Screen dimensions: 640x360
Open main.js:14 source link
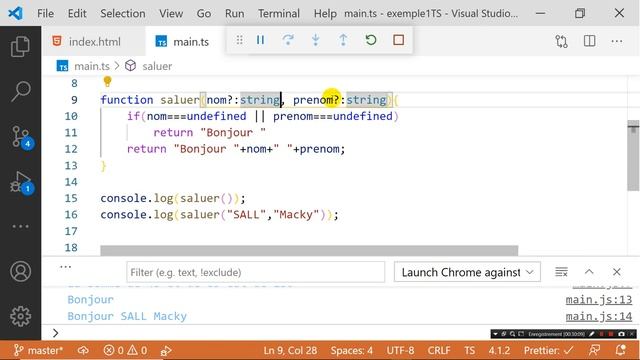598,316
